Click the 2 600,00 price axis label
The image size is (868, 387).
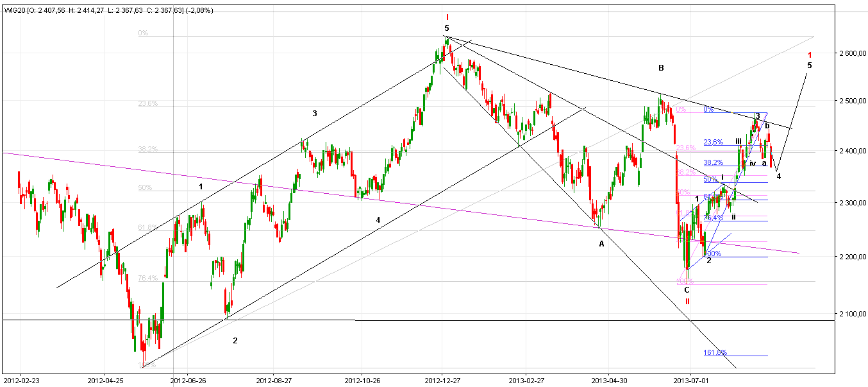853,53
